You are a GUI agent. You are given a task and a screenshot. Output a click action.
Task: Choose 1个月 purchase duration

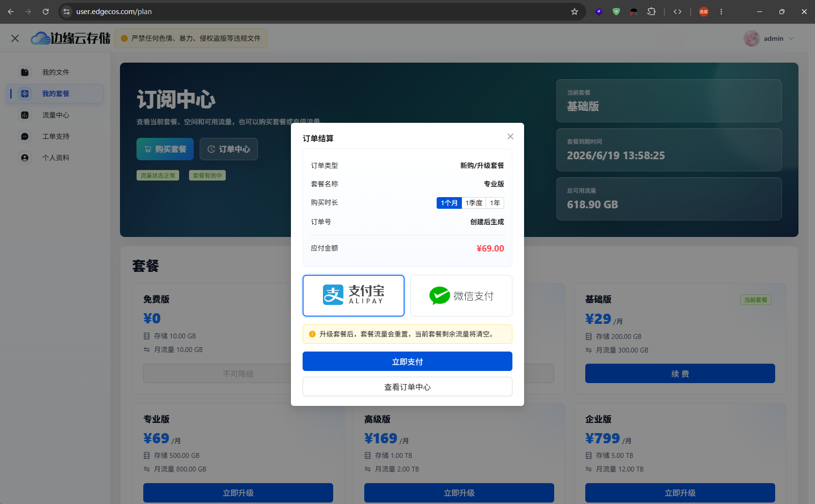449,203
